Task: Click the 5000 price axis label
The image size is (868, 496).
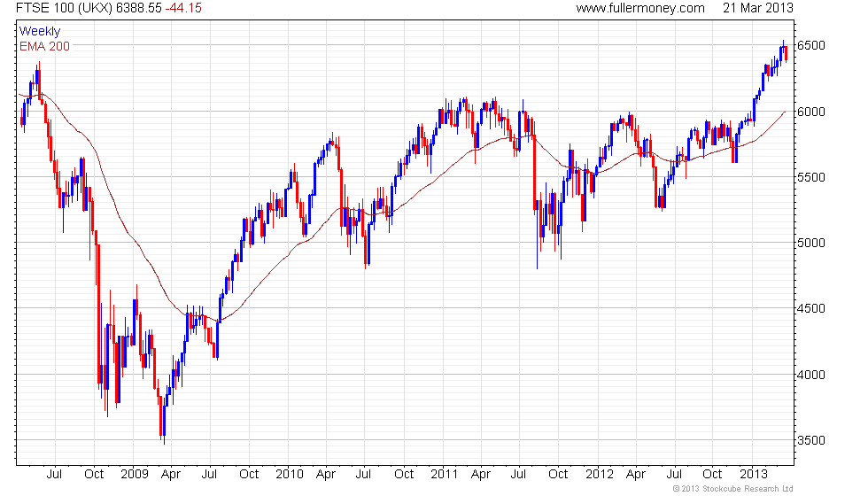Action: 811,243
